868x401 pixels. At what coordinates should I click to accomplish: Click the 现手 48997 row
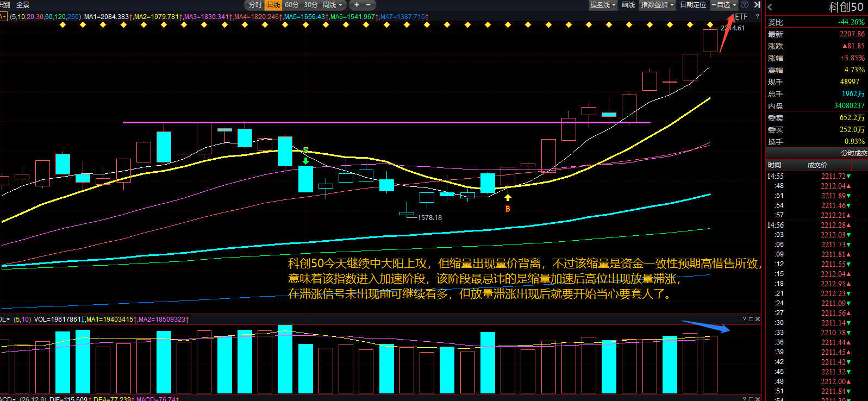pos(816,82)
